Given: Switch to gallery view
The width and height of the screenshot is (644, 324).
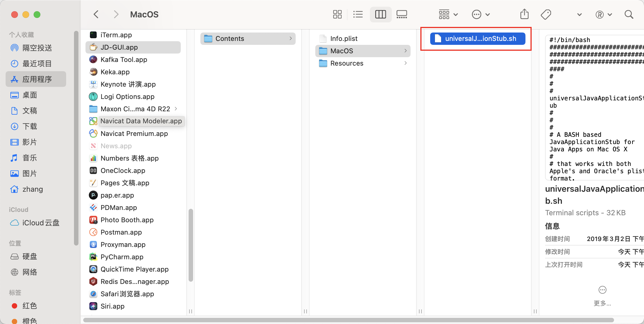Looking at the screenshot, I should (x=402, y=14).
